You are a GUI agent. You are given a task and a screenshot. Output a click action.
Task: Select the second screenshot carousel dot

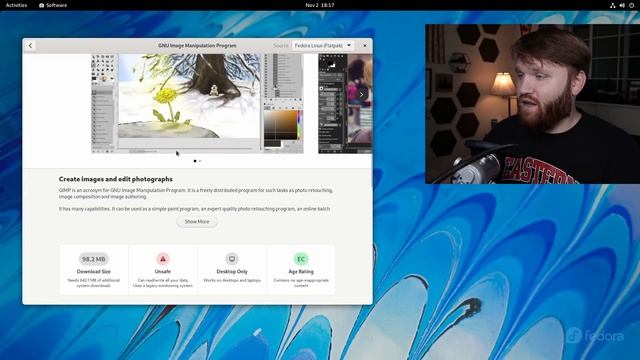(200, 161)
